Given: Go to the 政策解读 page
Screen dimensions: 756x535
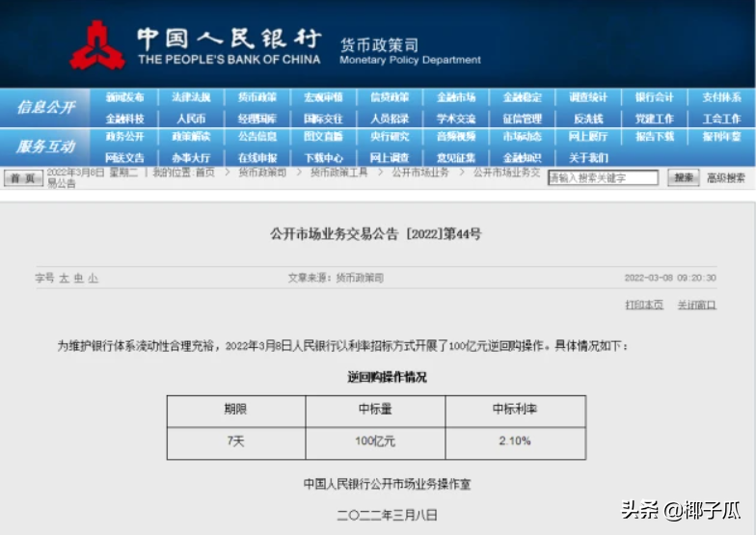Looking at the screenshot, I should tap(191, 137).
